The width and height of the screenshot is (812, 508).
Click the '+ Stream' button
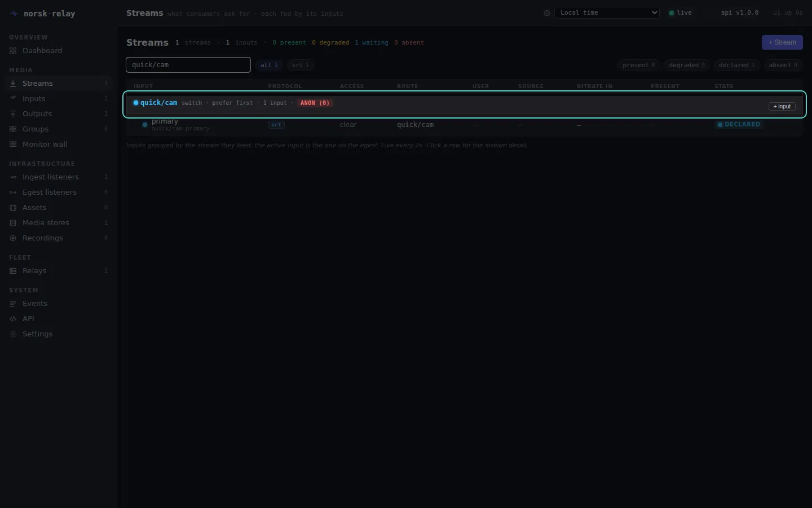click(782, 42)
